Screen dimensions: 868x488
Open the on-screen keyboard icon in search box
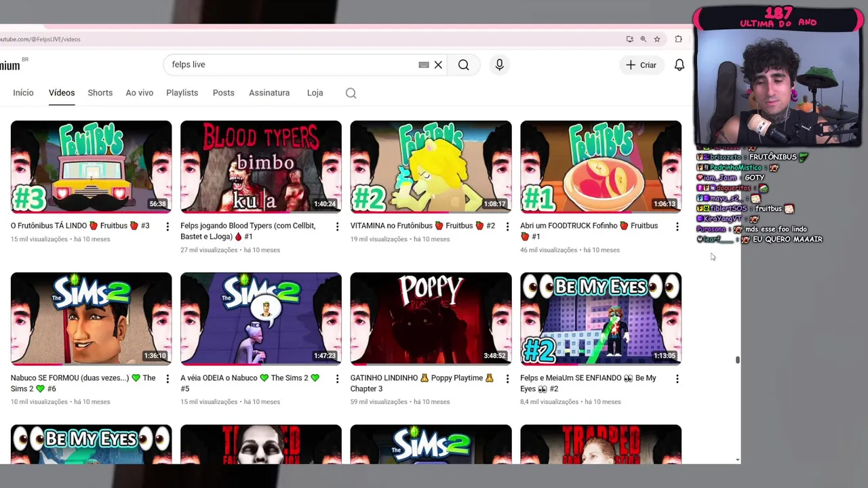tap(424, 65)
